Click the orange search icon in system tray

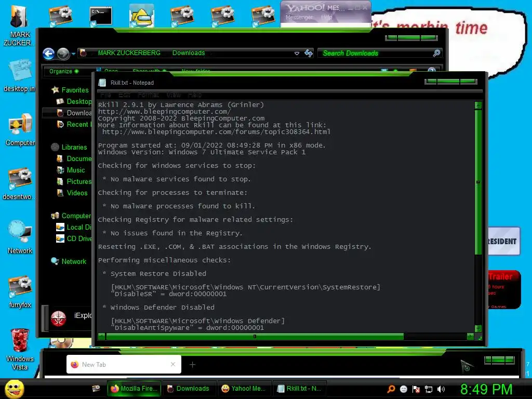tap(391, 389)
